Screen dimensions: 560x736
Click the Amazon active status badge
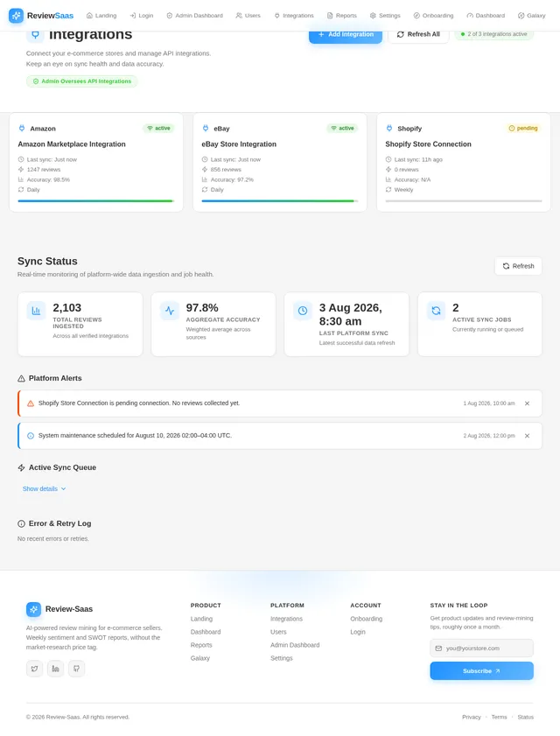point(158,128)
